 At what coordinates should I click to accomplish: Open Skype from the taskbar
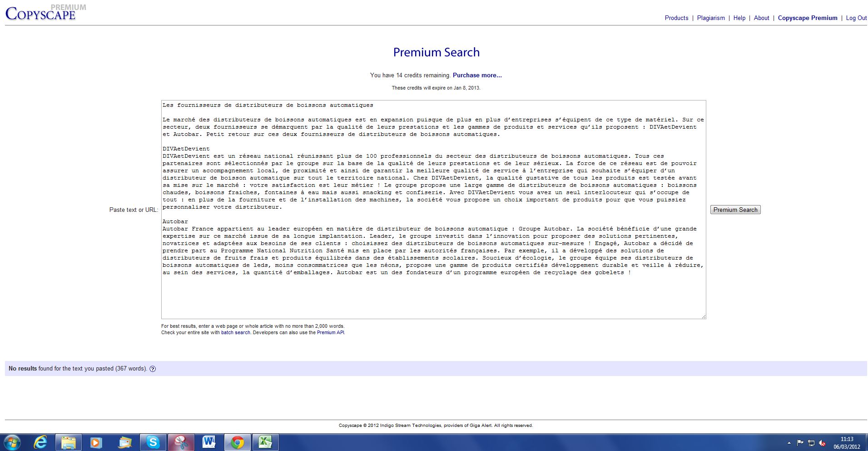click(153, 442)
